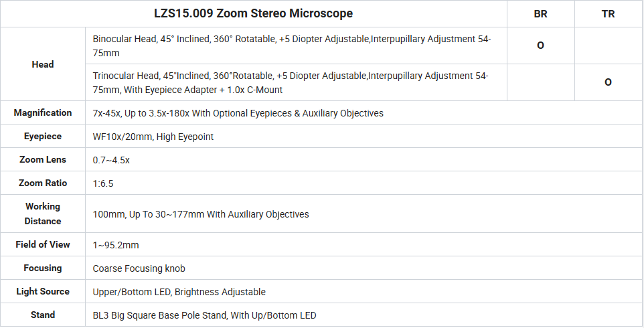Image resolution: width=644 pixels, height=328 pixels.
Task: Click the O mark in the TR column
Action: click(x=609, y=82)
